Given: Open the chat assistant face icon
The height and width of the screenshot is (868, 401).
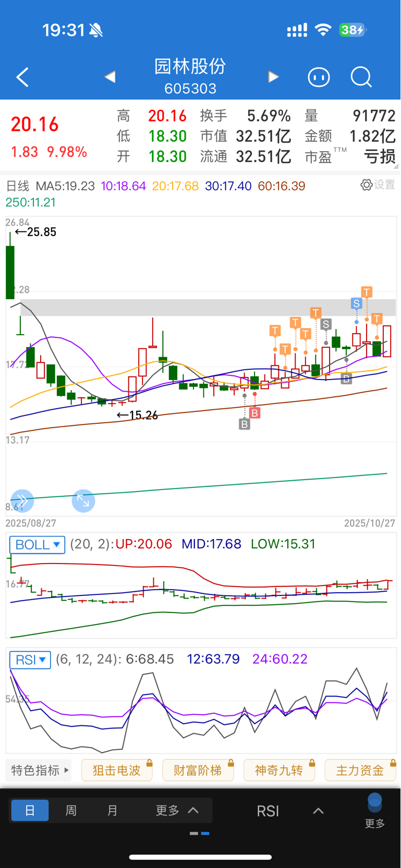Looking at the screenshot, I should click(x=319, y=78).
